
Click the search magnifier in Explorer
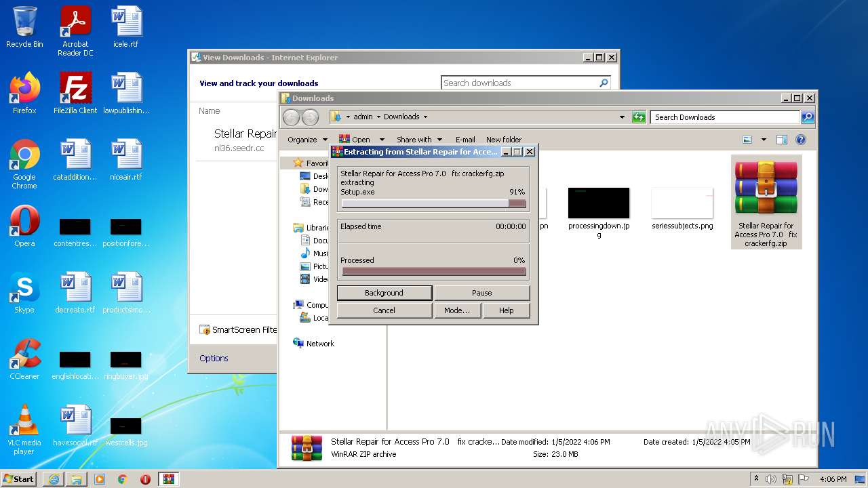click(808, 117)
